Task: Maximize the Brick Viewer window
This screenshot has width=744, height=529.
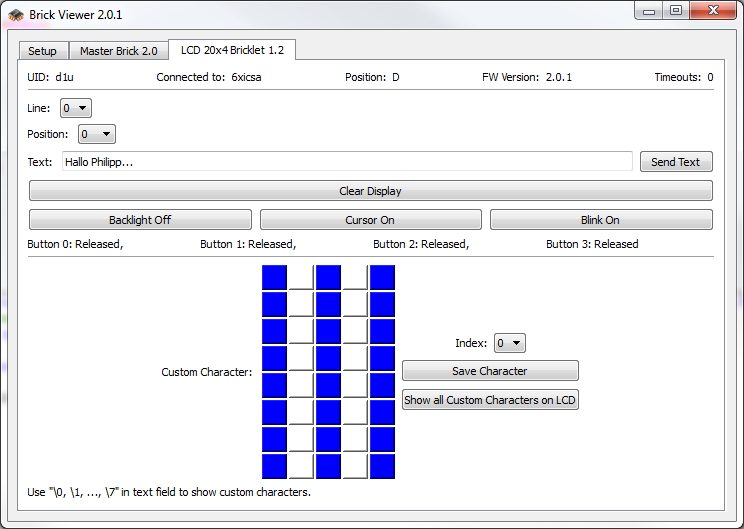Action: [676, 10]
